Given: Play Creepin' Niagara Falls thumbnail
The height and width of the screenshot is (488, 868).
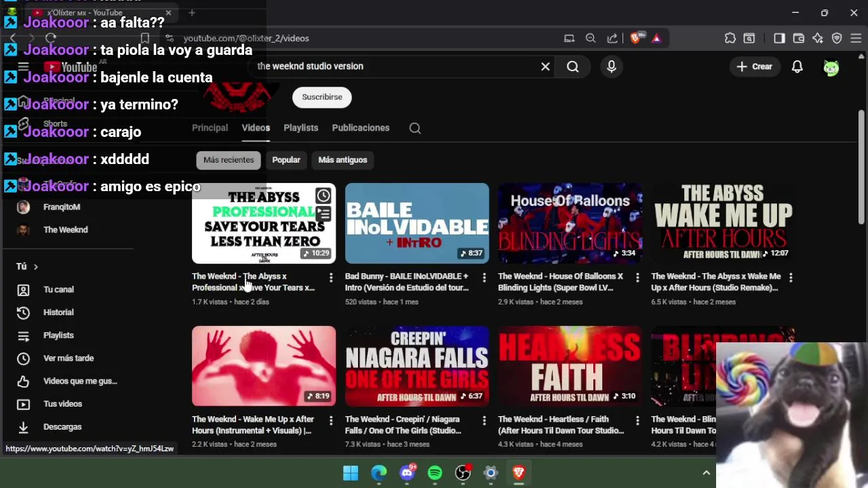Looking at the screenshot, I should click(417, 366).
